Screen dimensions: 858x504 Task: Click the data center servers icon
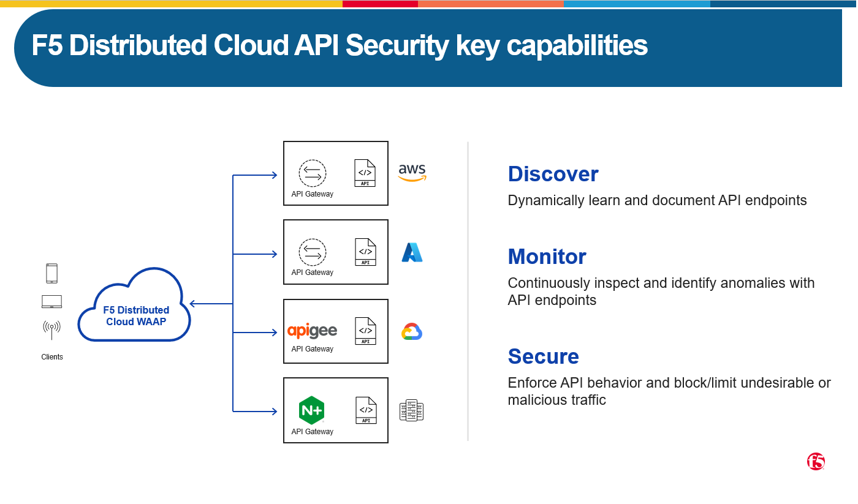[411, 411]
